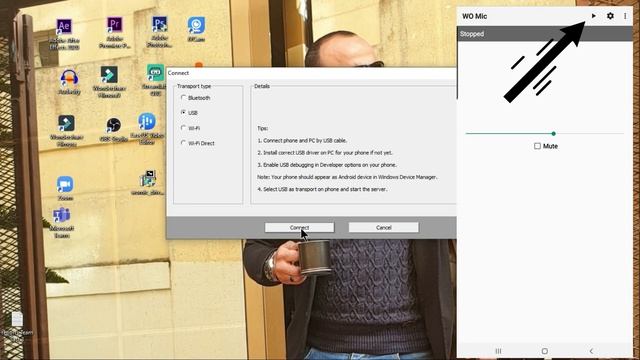Enable the Mute checkbox in WO Mic
640x360 pixels.
click(537, 146)
